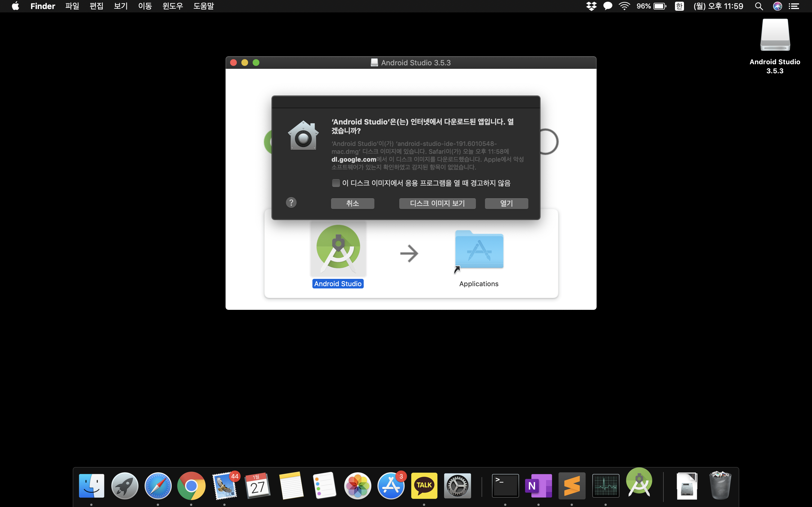Check the disk image warning checkbox
This screenshot has width=812, height=507.
click(336, 183)
